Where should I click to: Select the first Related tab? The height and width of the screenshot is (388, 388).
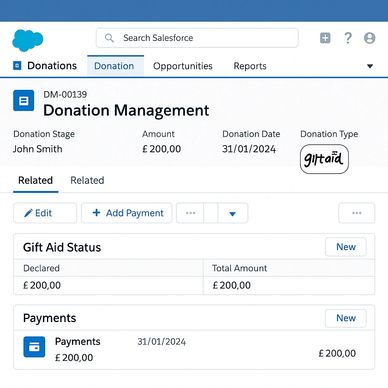[x=36, y=180]
